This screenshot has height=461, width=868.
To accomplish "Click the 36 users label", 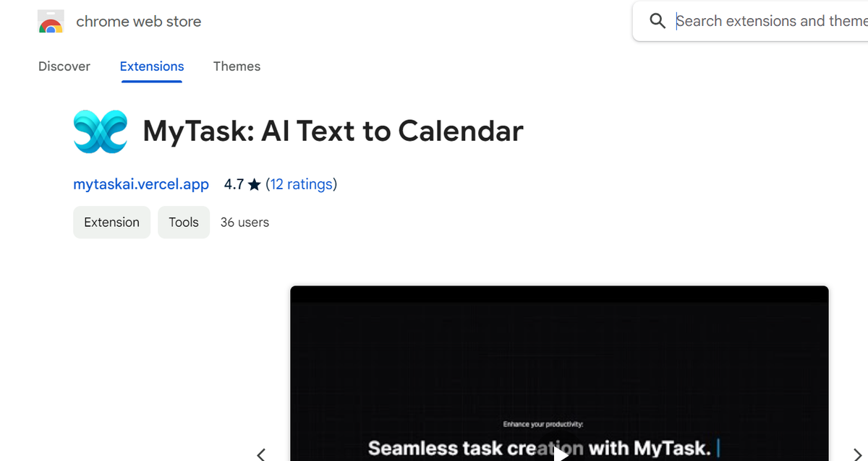I will (244, 222).
